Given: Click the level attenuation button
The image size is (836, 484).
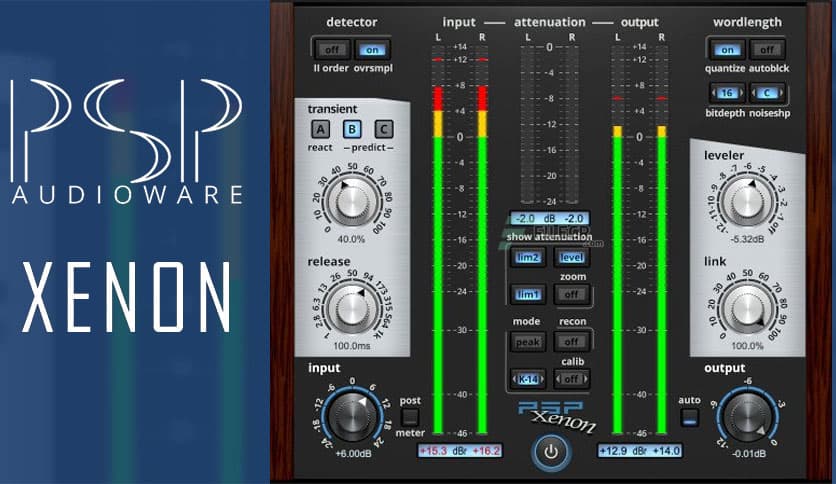Looking at the screenshot, I should pos(572,257).
